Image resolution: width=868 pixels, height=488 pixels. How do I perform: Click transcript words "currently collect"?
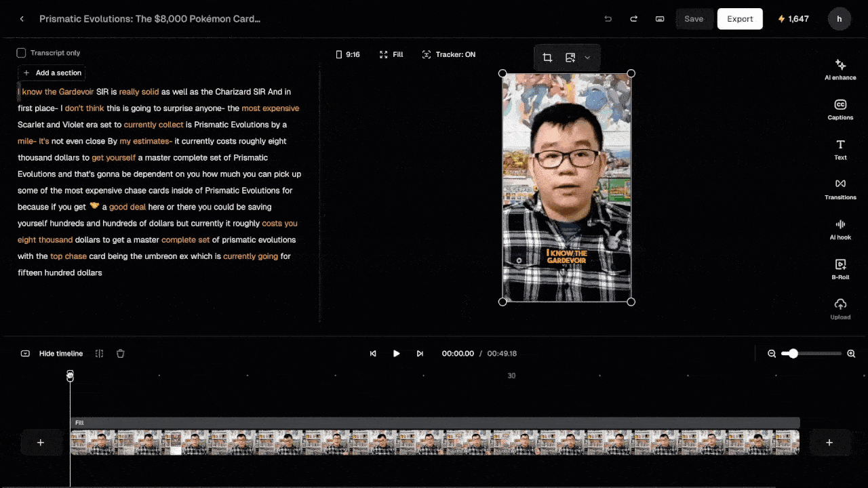tap(153, 125)
